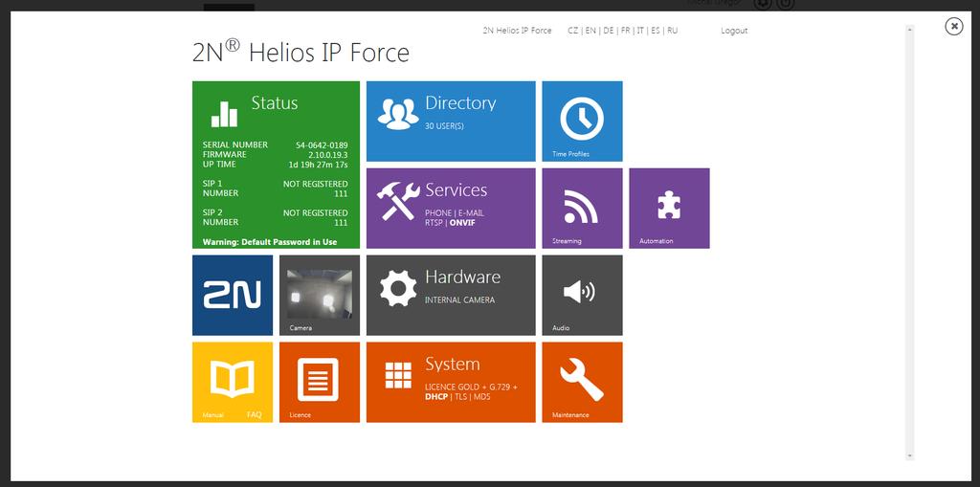
Task: Click the Services title text
Action: pos(457,190)
